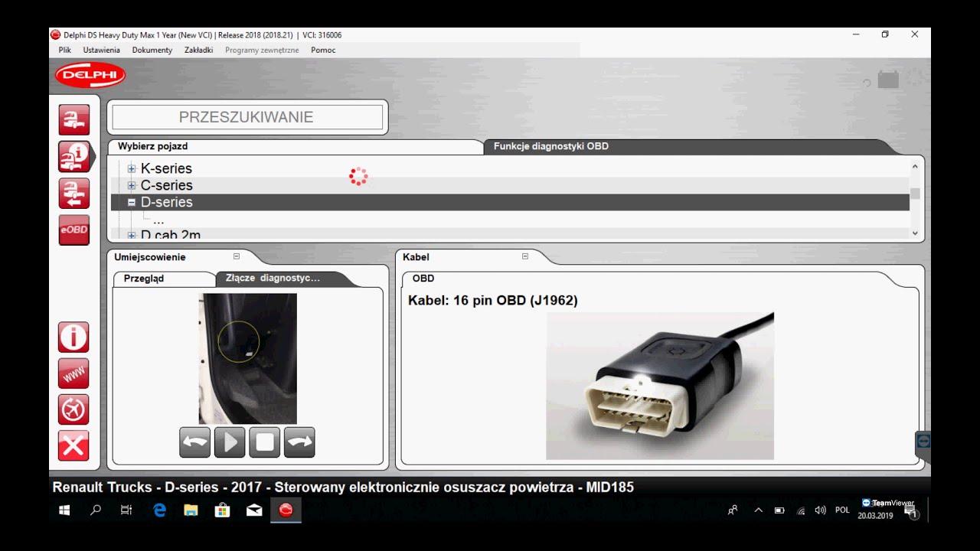
Task: Click the Delphi logo
Action: (90, 75)
